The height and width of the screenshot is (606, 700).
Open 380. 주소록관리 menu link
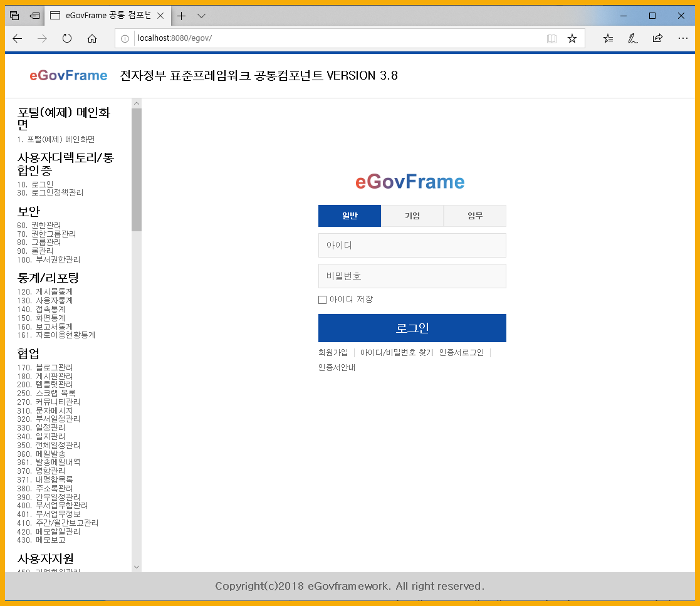pos(44,488)
